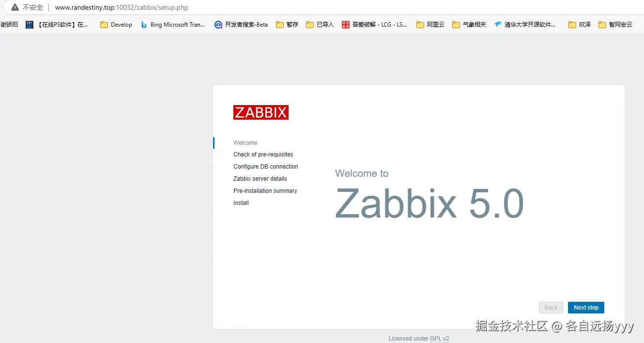Open 开发者搜索-Beta bookmark
Screen dimensions: 644x343
pos(241,25)
